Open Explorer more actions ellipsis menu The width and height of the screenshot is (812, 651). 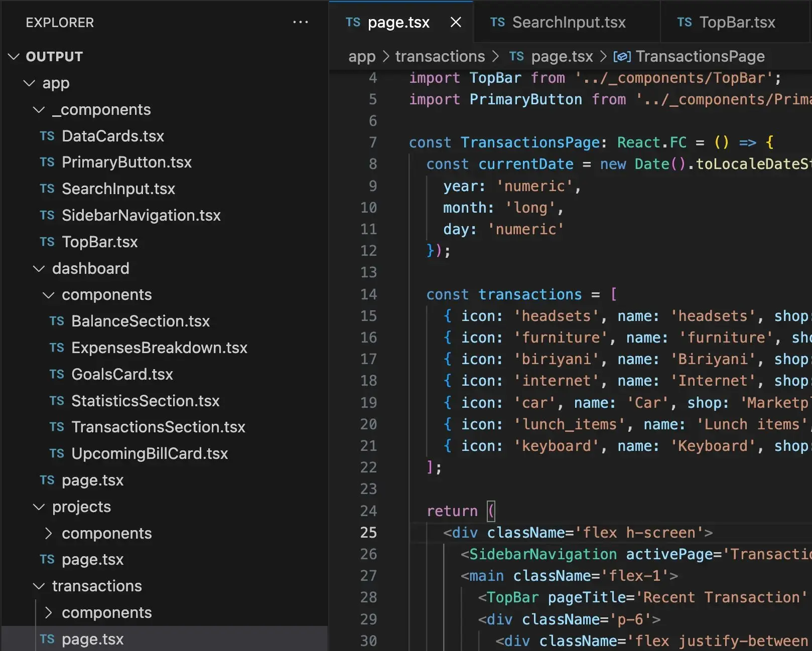click(300, 22)
